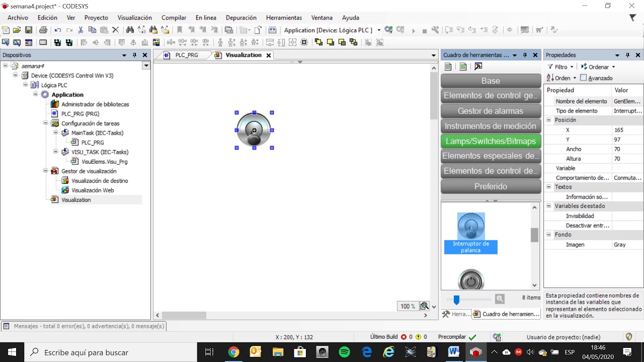Pin the Dispositivos panel

pos(134,55)
